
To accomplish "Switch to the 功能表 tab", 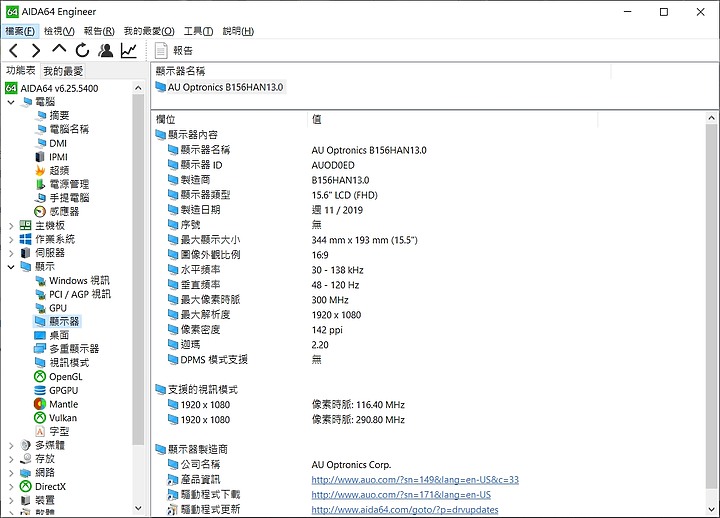I will point(21,70).
